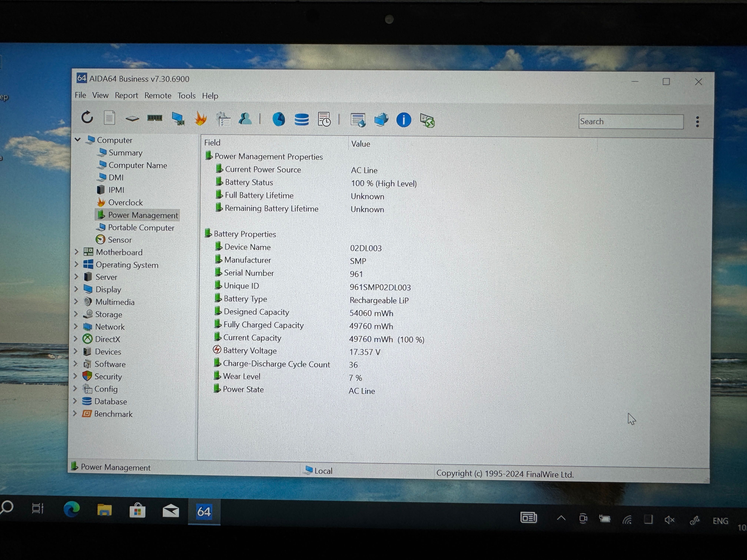Expand the Motherboard tree node
Image resolution: width=747 pixels, height=560 pixels.
pos(76,252)
